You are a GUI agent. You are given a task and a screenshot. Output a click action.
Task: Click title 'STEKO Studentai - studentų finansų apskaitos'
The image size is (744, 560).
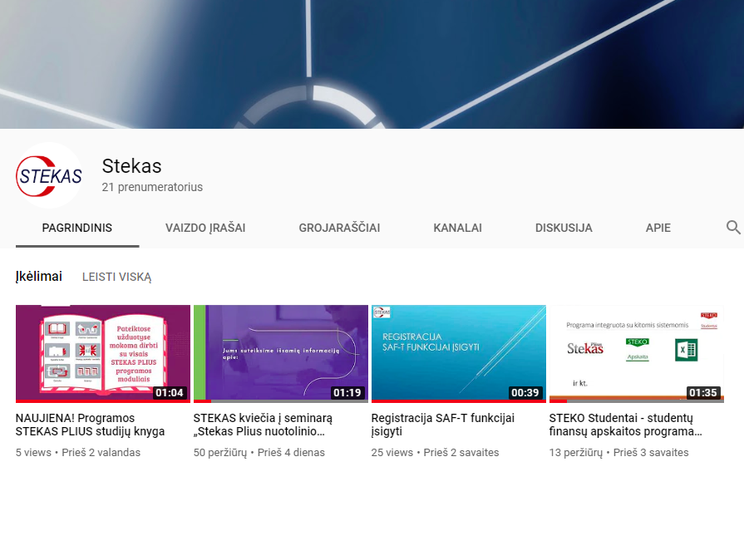(625, 425)
